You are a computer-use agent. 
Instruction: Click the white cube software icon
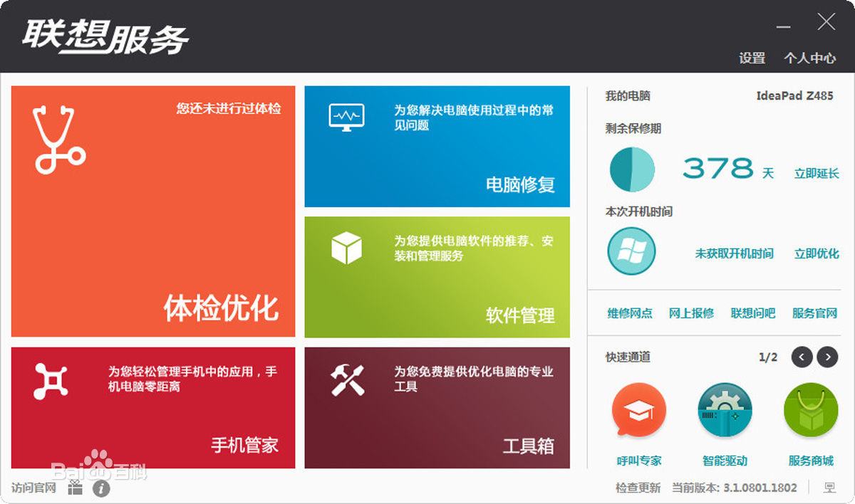(x=346, y=248)
